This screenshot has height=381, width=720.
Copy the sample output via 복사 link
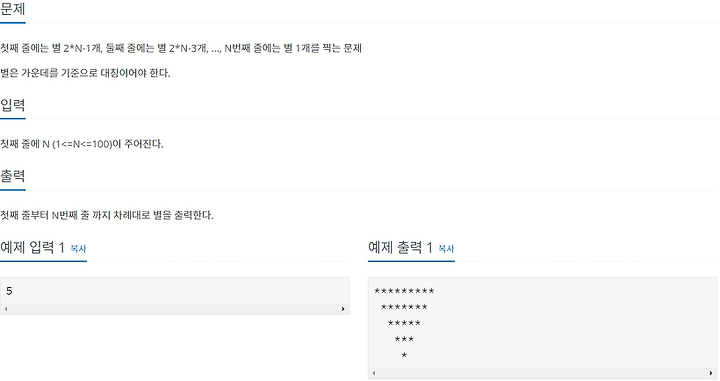(446, 248)
